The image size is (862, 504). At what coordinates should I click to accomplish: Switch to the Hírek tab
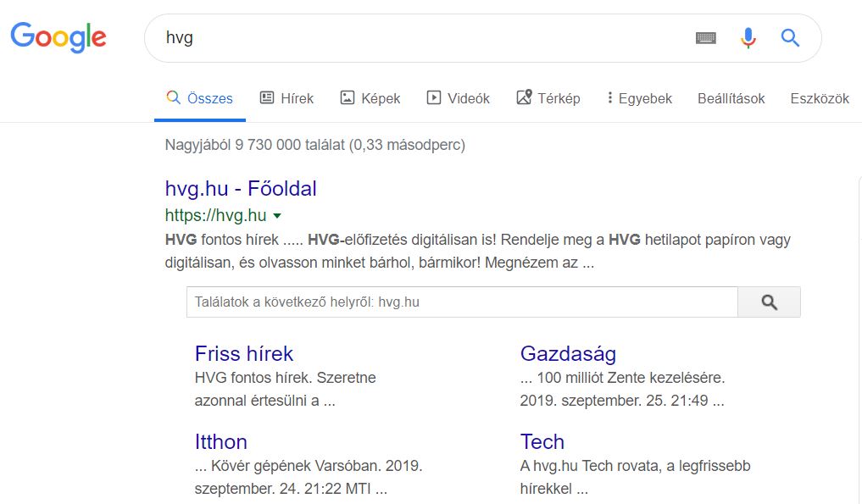click(286, 98)
